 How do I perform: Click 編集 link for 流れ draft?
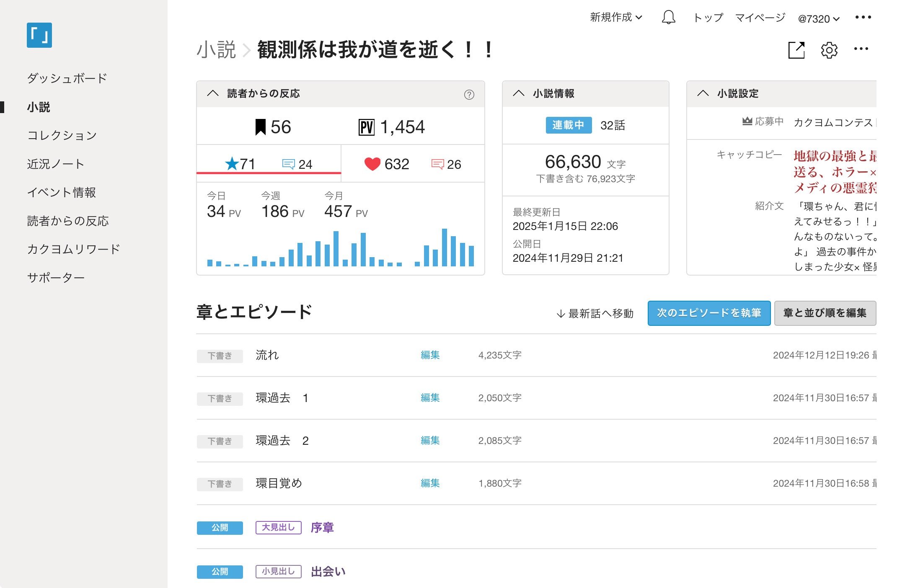pyautogui.click(x=430, y=355)
